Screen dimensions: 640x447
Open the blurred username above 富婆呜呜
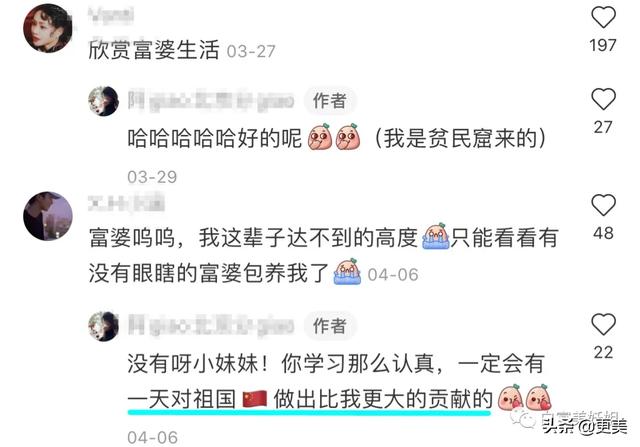pyautogui.click(x=126, y=203)
